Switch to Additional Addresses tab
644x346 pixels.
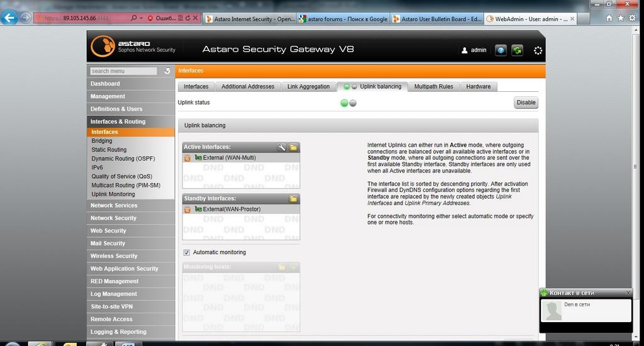click(x=248, y=87)
